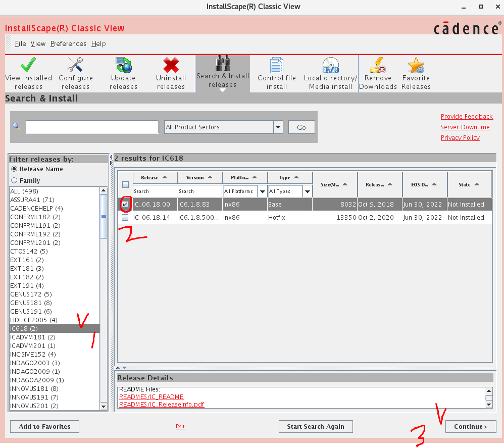This screenshot has width=504, height=447.
Task: Open Remove Downloads
Action: tap(378, 73)
